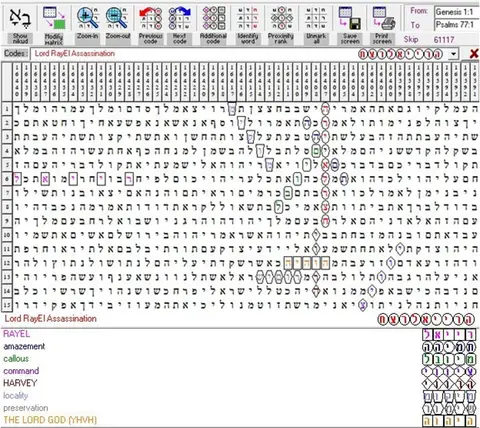Click the highlighted YHVH word in row 12

point(307,263)
